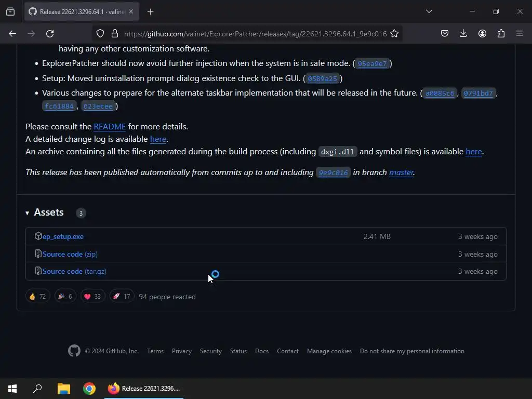Open File Explorer from taskbar

pos(63,389)
